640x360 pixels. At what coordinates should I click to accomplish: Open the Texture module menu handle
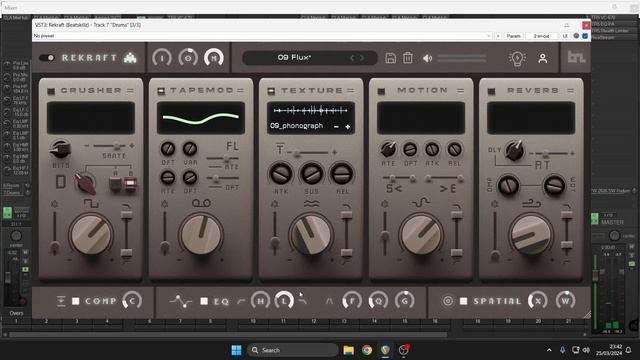351,91
